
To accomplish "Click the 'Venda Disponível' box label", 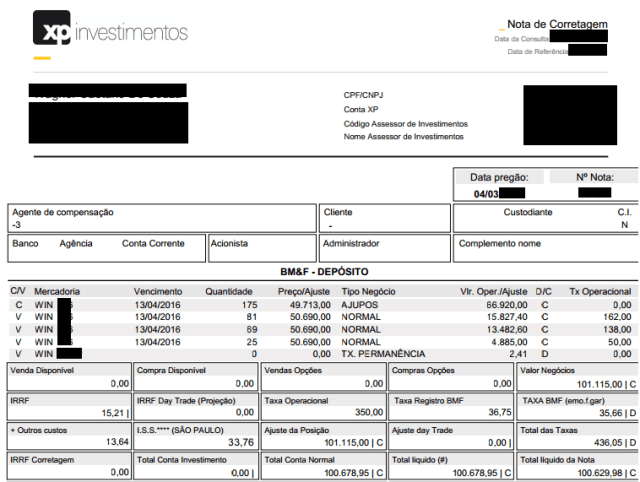I will 42,370.
